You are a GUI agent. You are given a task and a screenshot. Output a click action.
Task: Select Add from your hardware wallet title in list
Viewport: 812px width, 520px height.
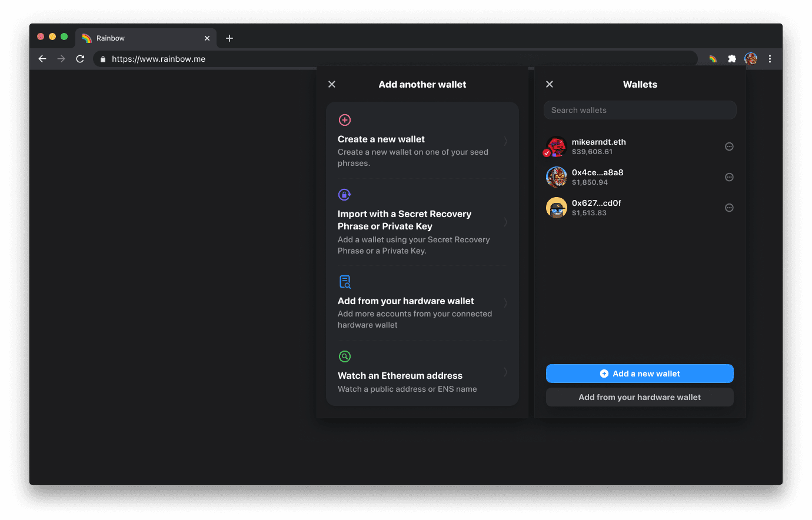point(405,301)
